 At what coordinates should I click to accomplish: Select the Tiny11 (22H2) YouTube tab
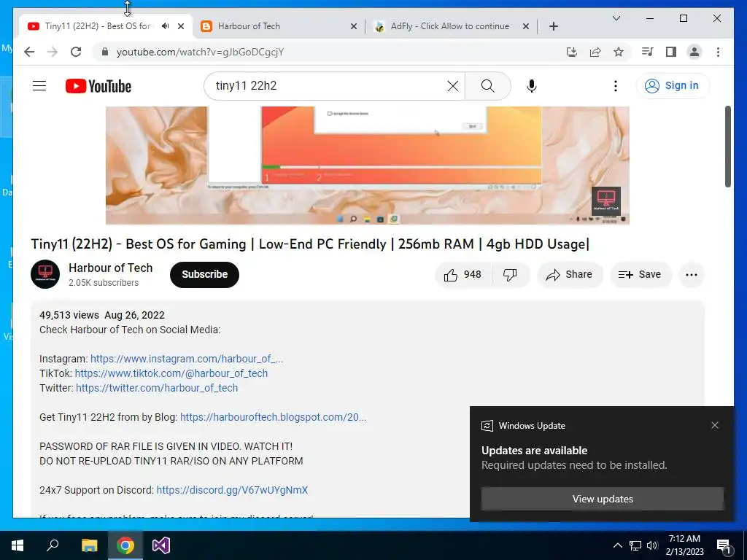click(x=98, y=26)
